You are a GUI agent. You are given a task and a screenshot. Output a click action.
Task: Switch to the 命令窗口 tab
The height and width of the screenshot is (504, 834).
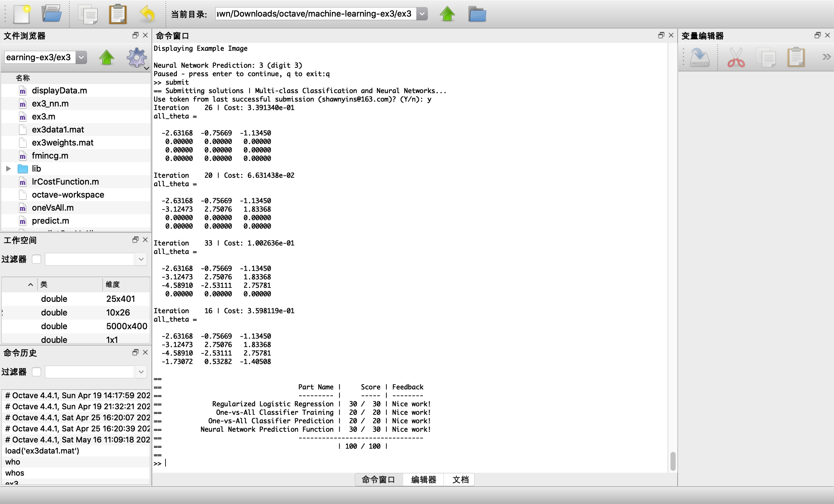379,479
